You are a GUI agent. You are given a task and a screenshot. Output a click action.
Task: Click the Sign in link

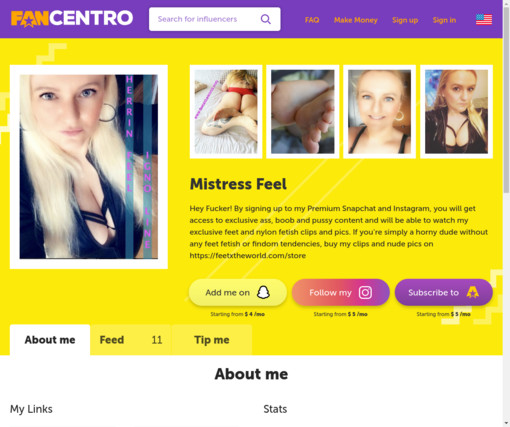[444, 20]
